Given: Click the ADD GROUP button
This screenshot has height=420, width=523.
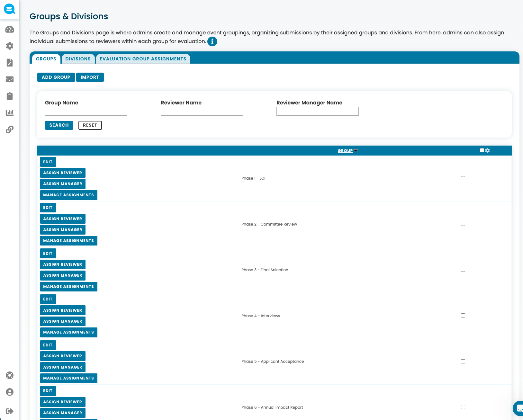Looking at the screenshot, I should pos(56,77).
